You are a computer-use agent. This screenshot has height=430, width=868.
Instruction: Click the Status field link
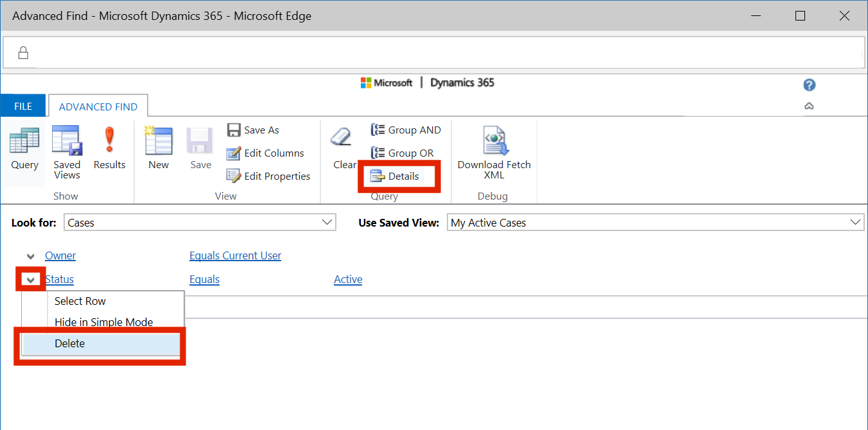pos(59,279)
